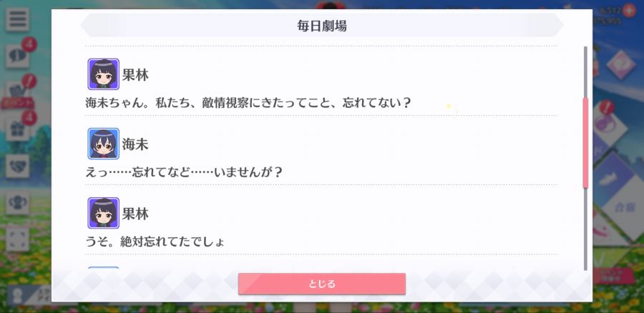Toggle the fullscreen corners icon
Image resolution: width=644 pixels, height=313 pixels.
point(18,239)
